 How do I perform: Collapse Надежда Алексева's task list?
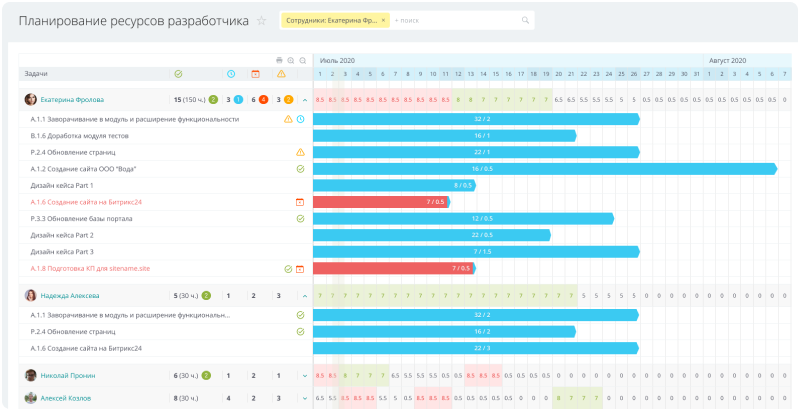pos(305,295)
